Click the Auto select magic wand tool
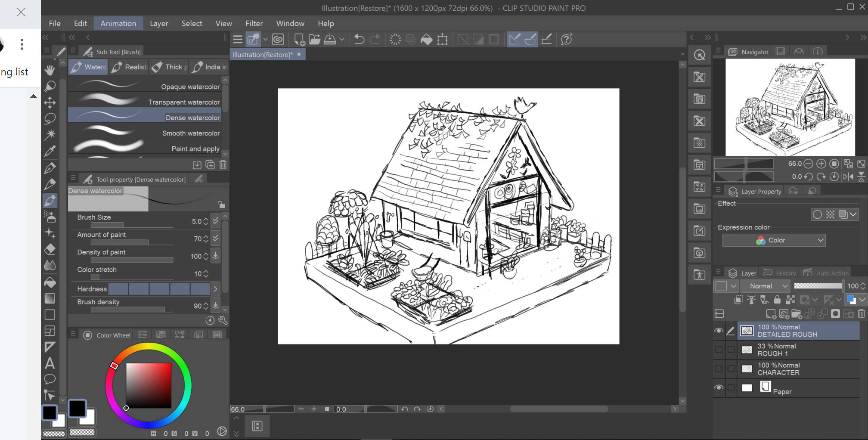The image size is (868, 440). 50,134
